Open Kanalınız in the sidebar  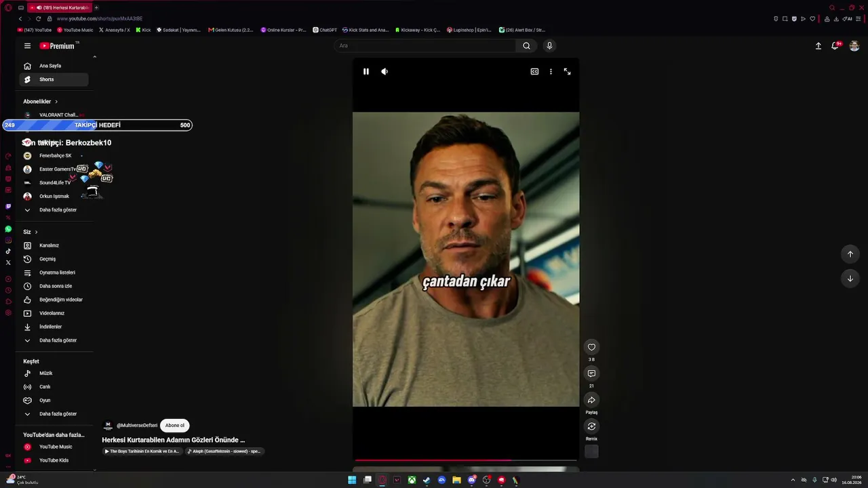click(54, 245)
